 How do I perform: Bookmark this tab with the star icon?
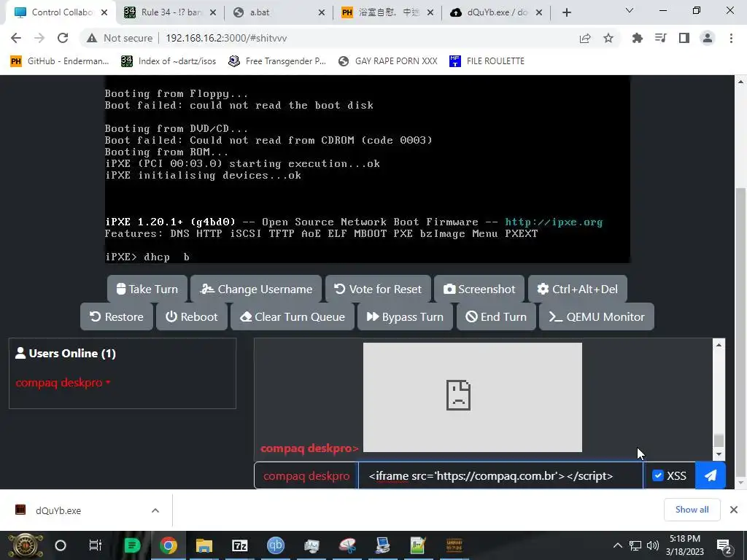(608, 38)
